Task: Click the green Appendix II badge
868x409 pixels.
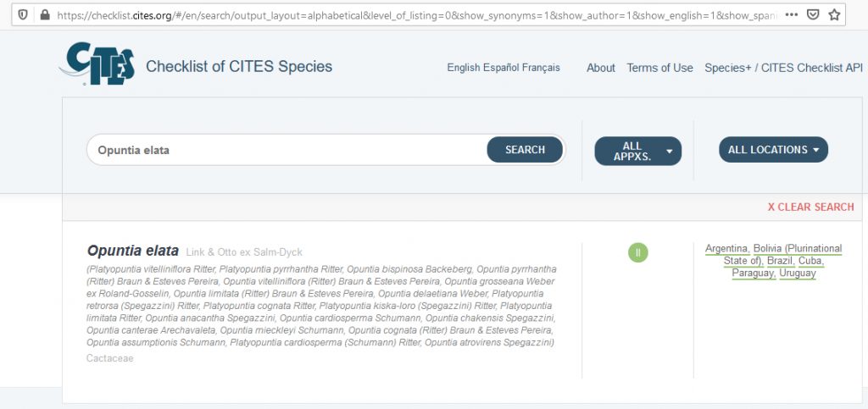Action: pos(637,252)
